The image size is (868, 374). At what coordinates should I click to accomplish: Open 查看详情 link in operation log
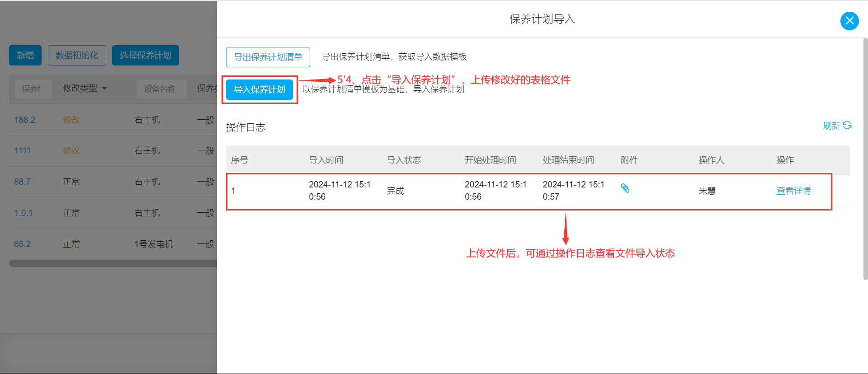[x=793, y=191]
